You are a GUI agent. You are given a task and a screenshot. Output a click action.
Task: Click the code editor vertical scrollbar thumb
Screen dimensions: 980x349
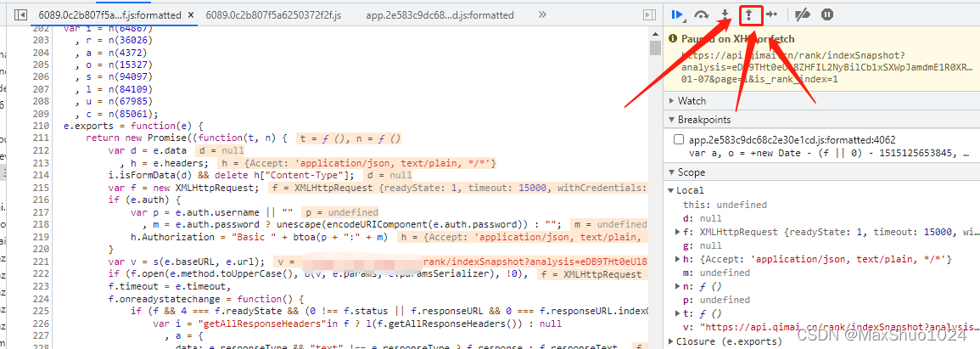(655, 48)
